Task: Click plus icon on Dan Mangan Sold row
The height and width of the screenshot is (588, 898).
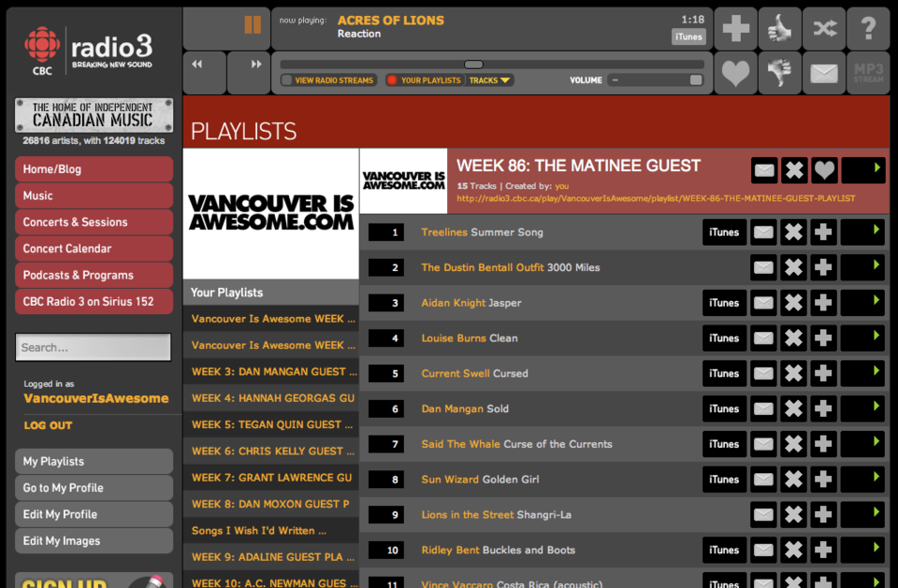Action: [823, 409]
